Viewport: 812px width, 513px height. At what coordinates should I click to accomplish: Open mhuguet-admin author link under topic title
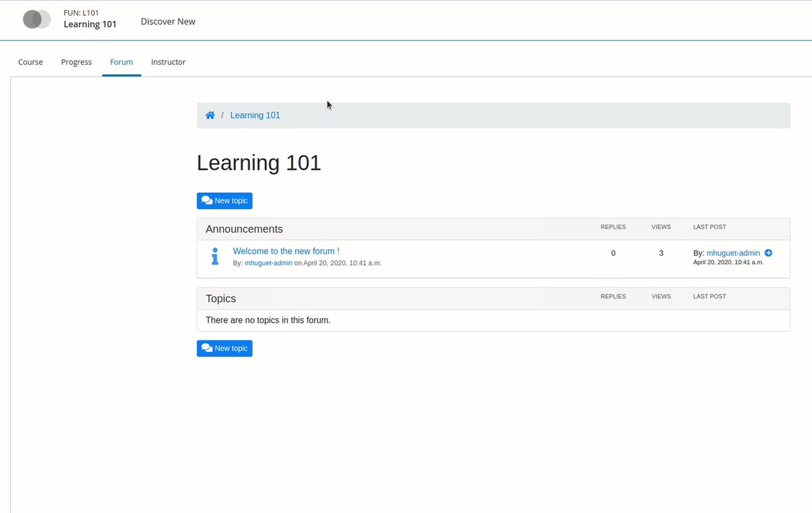coord(269,263)
